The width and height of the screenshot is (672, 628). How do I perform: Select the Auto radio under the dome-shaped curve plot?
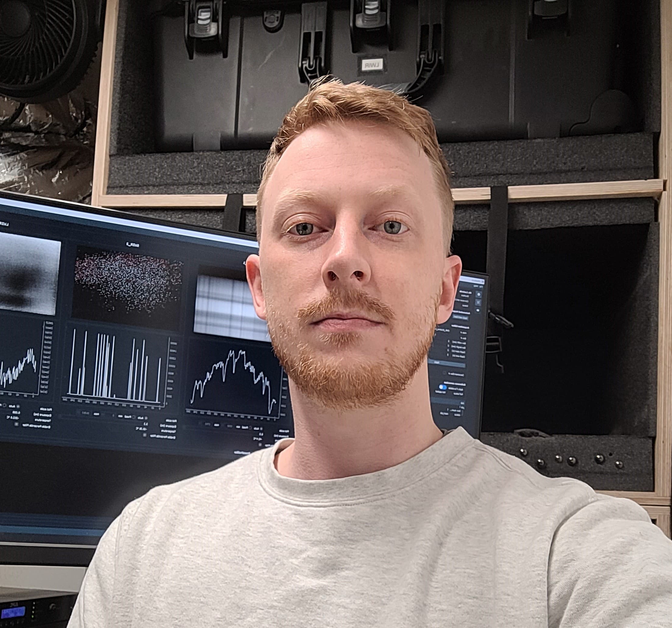pos(261,429)
